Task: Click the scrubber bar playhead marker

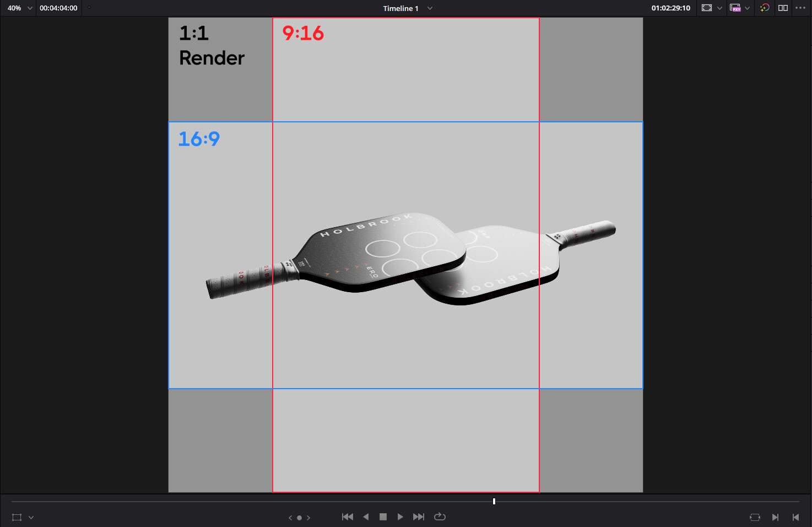Action: [x=494, y=502]
